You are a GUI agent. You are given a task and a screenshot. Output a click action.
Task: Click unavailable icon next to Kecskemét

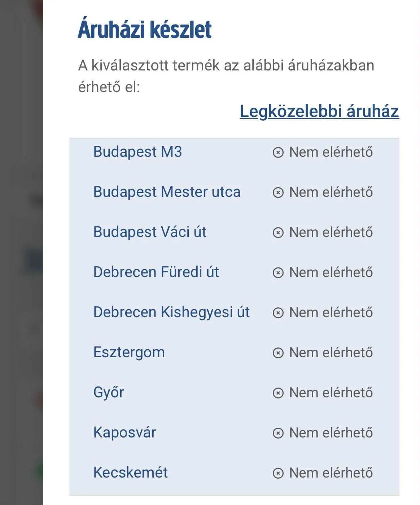point(278,473)
